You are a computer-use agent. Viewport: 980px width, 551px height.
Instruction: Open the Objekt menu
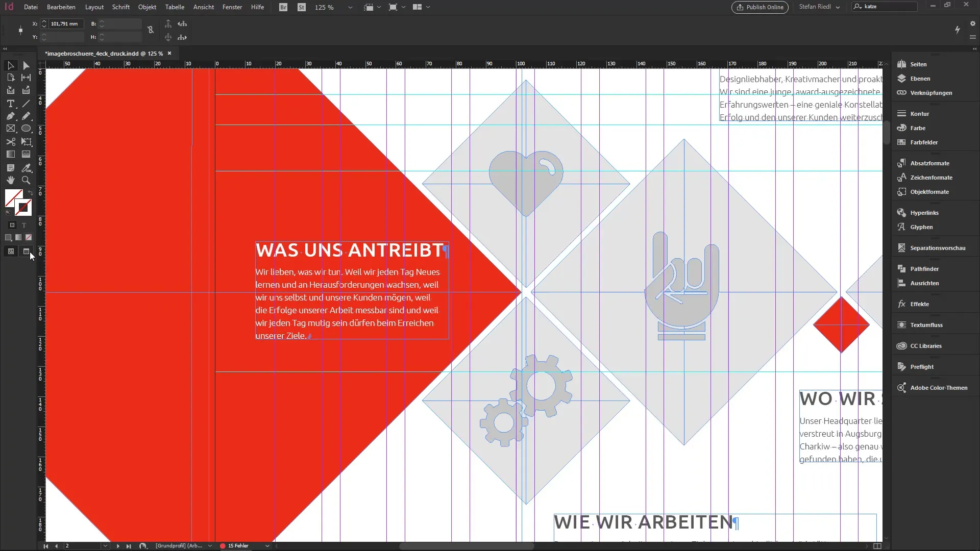[147, 7]
